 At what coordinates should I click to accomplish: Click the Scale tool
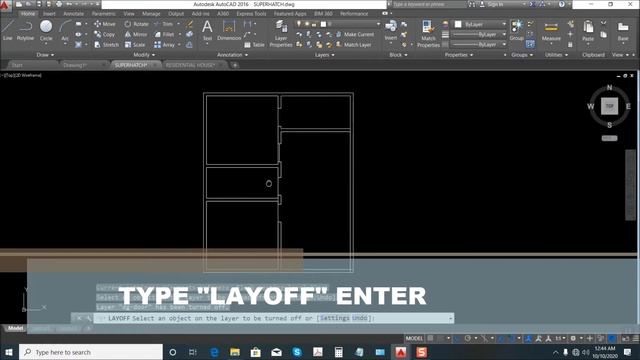tap(135, 44)
